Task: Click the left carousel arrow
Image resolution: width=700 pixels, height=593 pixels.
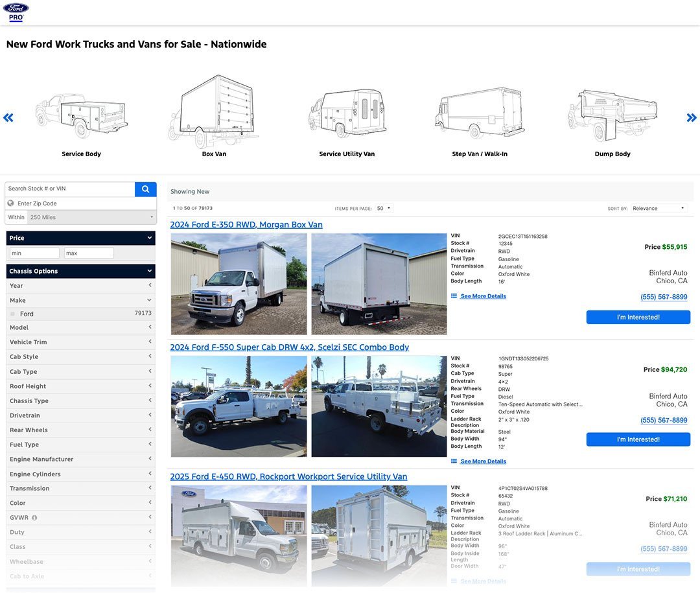Action: [x=8, y=118]
